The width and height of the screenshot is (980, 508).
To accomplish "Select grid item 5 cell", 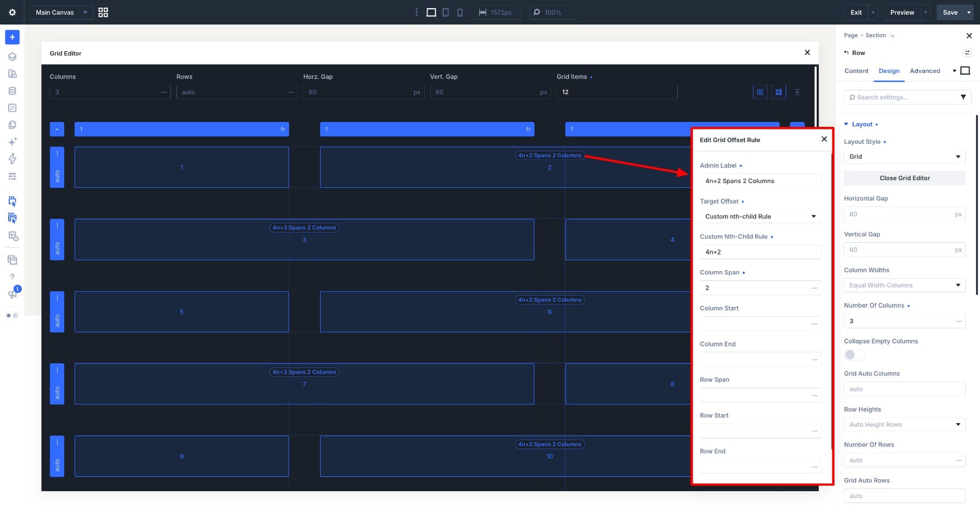I will point(181,312).
